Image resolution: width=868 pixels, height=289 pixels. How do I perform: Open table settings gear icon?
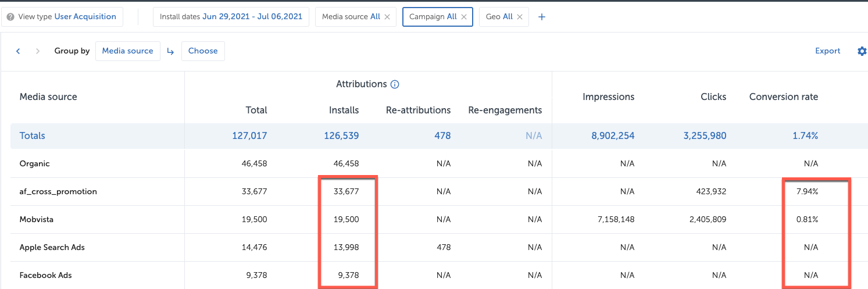point(862,51)
